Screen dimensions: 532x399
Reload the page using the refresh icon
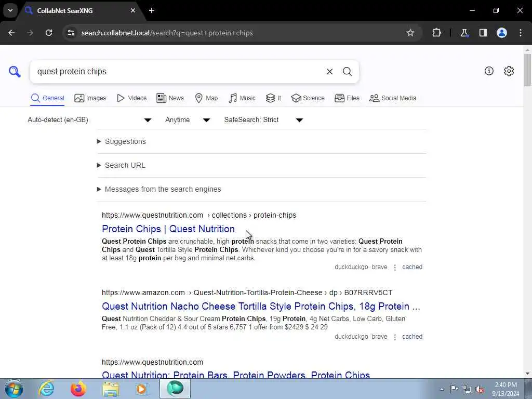pyautogui.click(x=49, y=33)
